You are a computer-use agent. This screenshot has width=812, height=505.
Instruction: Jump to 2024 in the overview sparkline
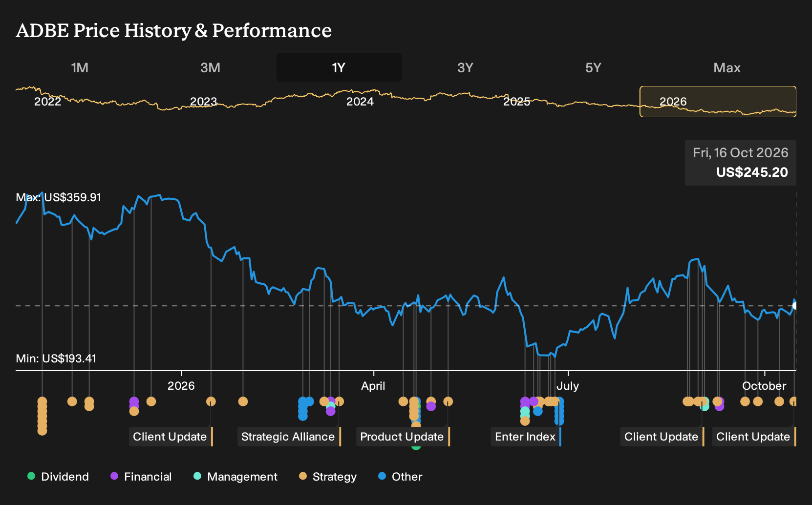[360, 102]
